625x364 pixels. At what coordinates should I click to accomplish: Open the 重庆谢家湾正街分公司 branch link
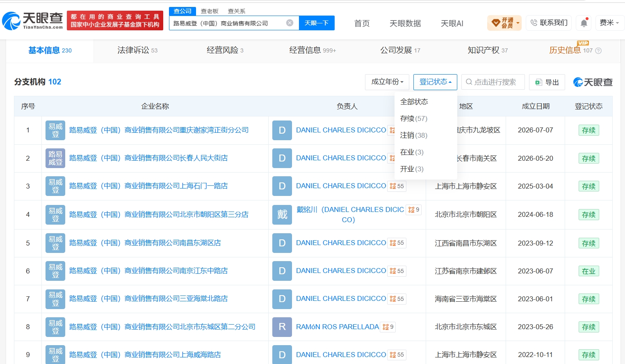(x=159, y=130)
